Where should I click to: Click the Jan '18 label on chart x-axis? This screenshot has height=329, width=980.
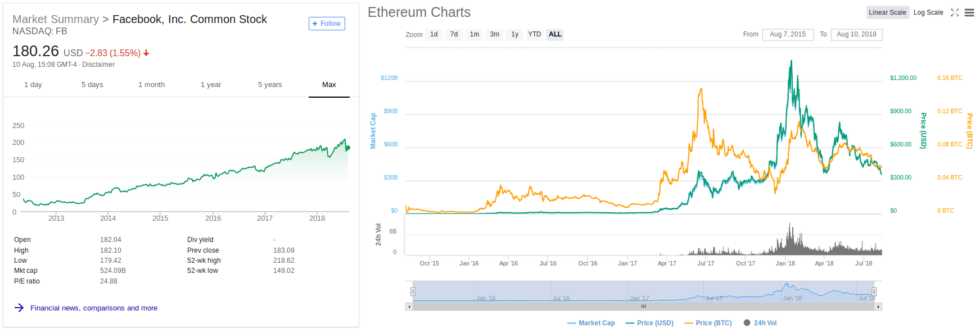785,263
